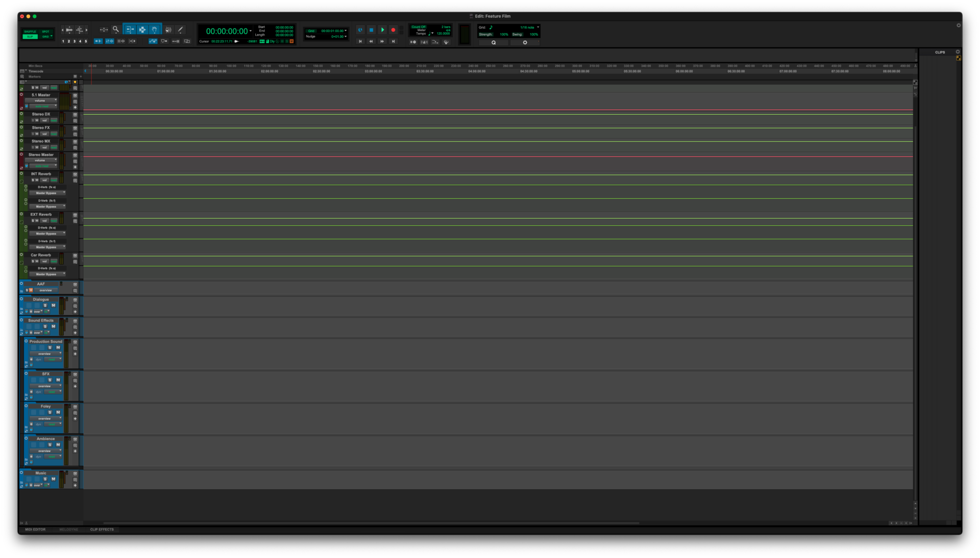Screen dimensions: 980x558
Task: Mute the Foley track
Action: pyautogui.click(x=58, y=413)
